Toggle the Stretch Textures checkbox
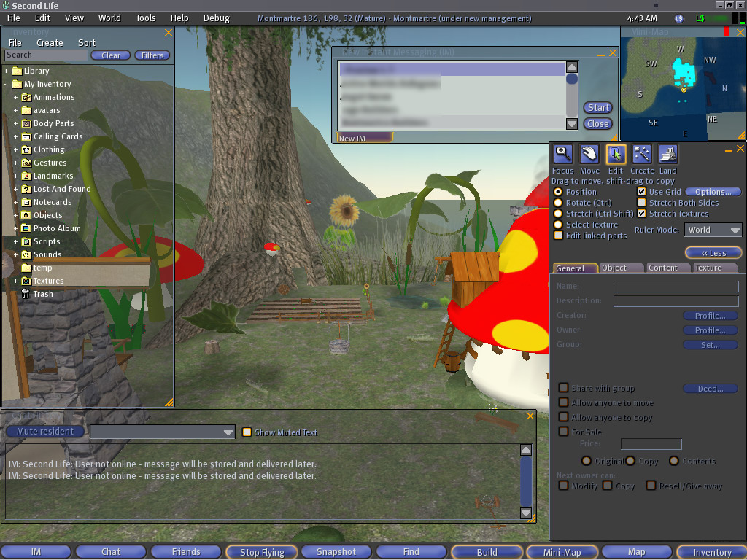The image size is (747, 560). point(642,214)
